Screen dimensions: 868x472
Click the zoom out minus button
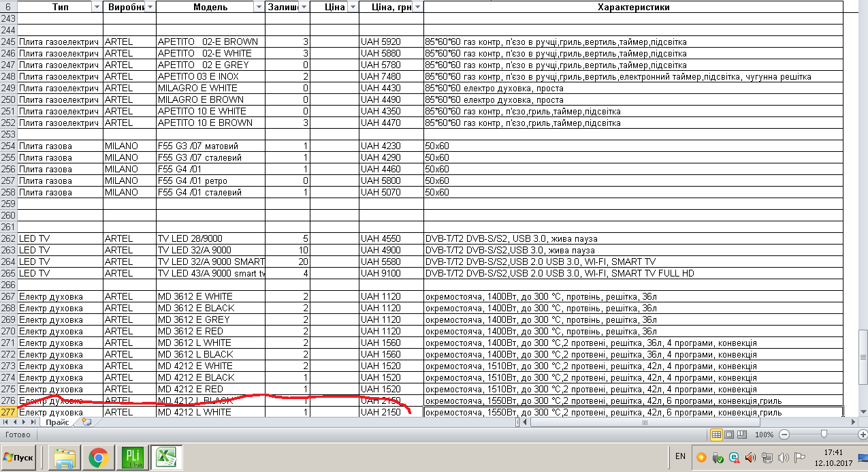[784, 435]
